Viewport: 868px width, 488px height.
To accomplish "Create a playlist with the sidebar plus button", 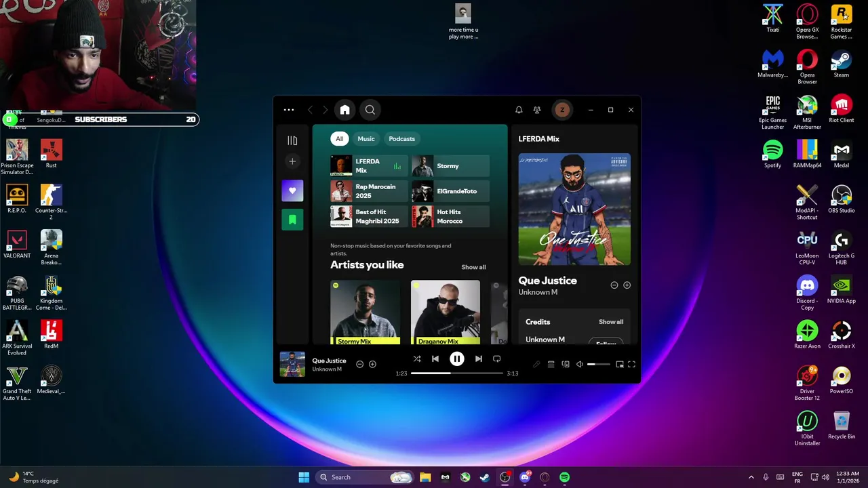I will 292,161.
